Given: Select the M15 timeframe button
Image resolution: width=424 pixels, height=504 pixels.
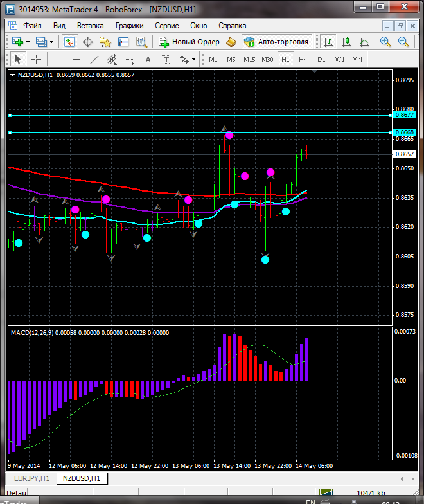Looking at the screenshot, I should (x=249, y=59).
